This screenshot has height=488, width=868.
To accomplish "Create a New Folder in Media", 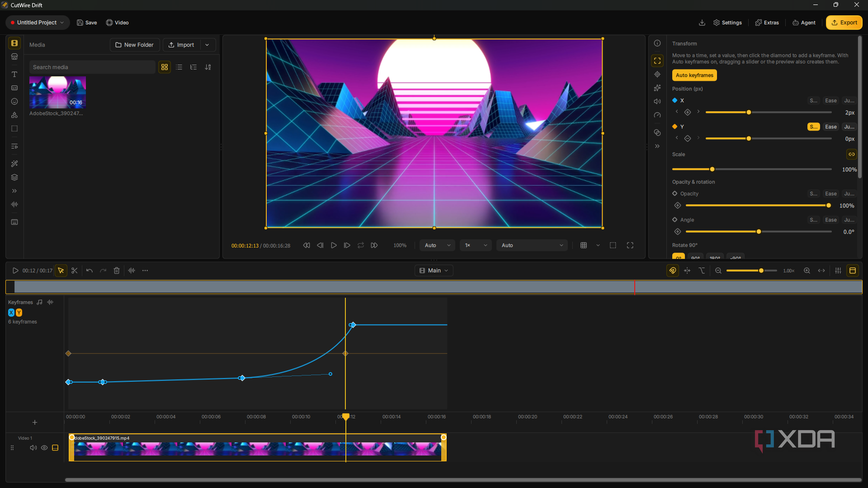I will click(135, 45).
